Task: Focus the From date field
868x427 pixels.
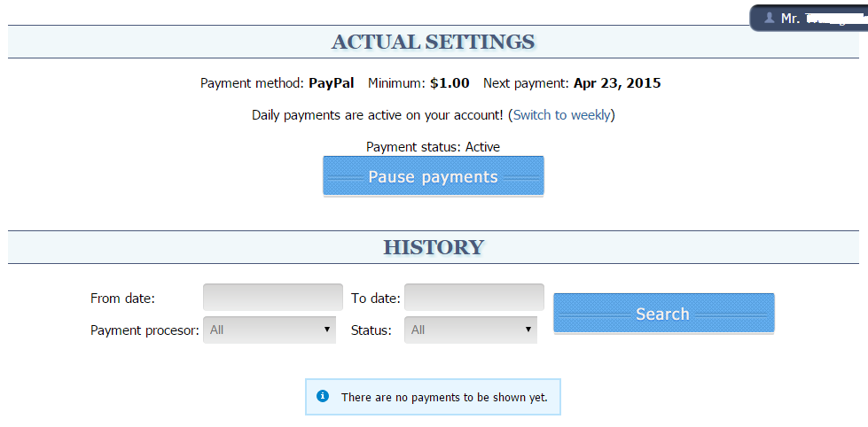Action: tap(273, 298)
